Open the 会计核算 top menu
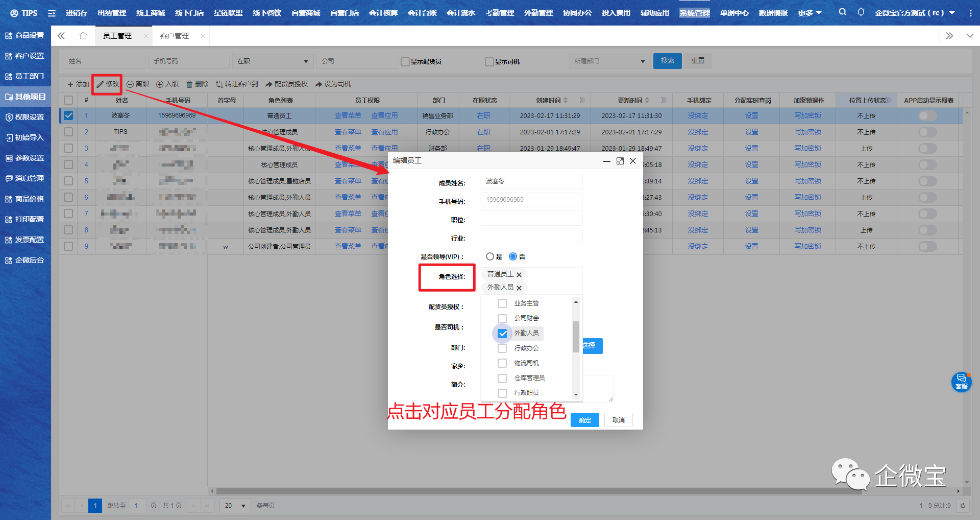980x520 pixels. click(x=383, y=13)
